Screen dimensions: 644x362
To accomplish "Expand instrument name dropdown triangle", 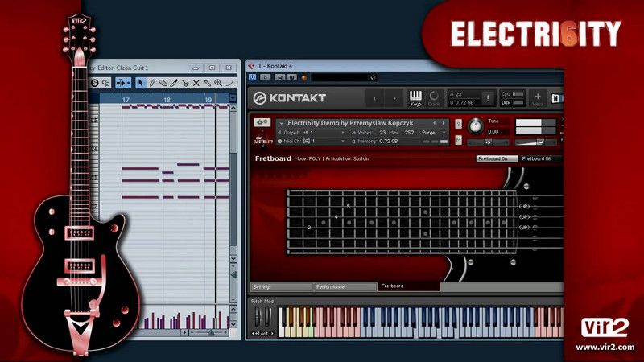I will 281,123.
